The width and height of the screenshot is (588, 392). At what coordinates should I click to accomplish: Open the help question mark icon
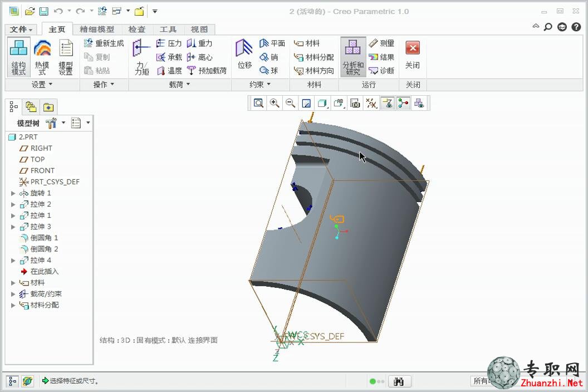[x=576, y=27]
